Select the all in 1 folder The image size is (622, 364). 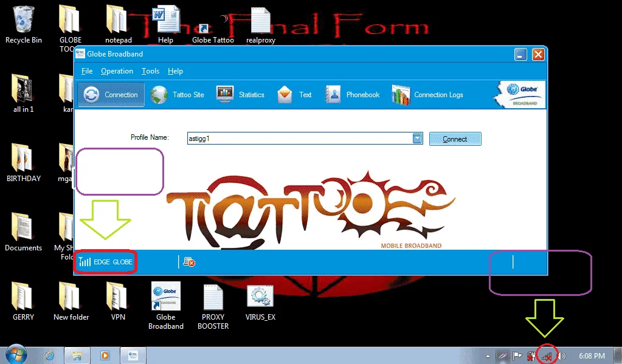(x=23, y=88)
